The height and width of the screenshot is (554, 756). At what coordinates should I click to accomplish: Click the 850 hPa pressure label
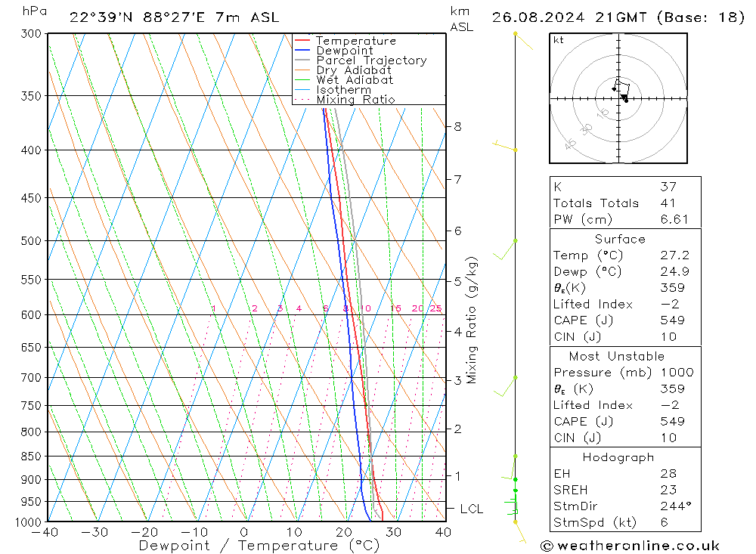(31, 456)
